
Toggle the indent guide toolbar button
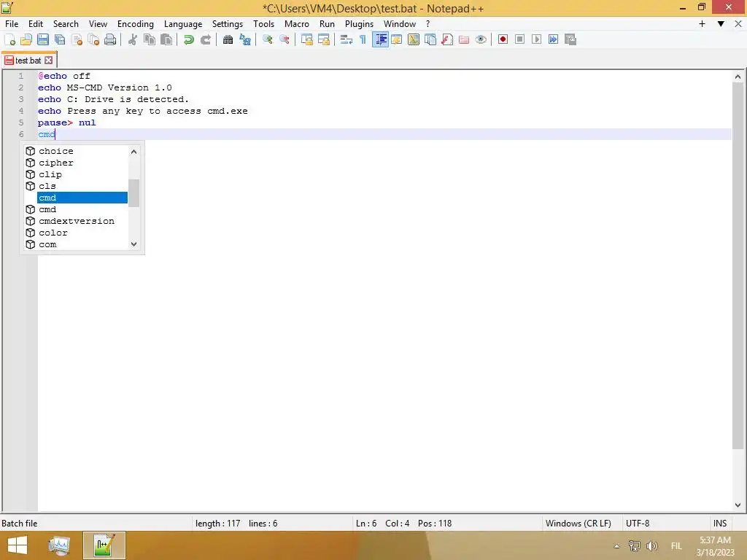coord(380,39)
